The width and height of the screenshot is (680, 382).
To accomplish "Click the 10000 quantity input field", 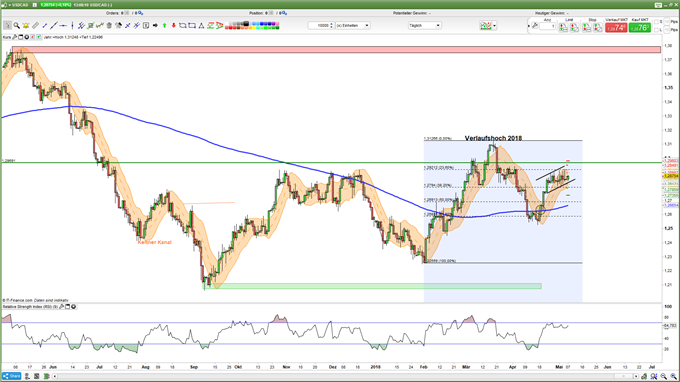I will tap(319, 26).
